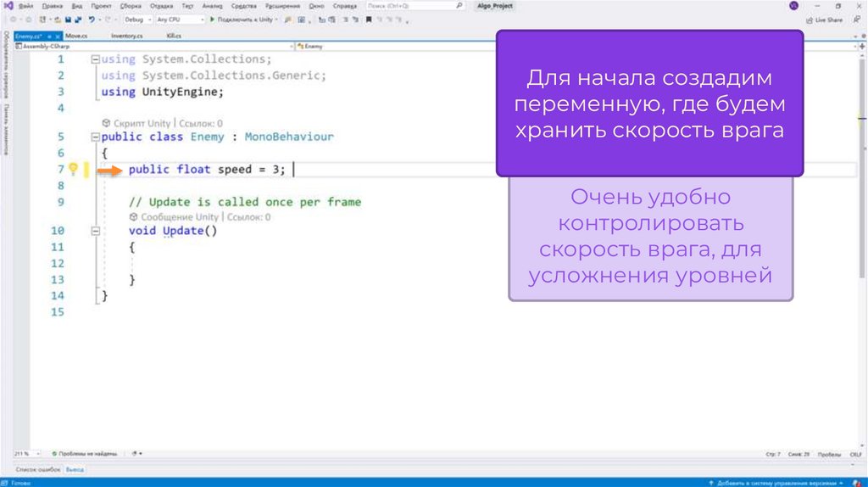Collapse the using directives block
Viewport: 868px width, 487px height.
[x=95, y=59]
